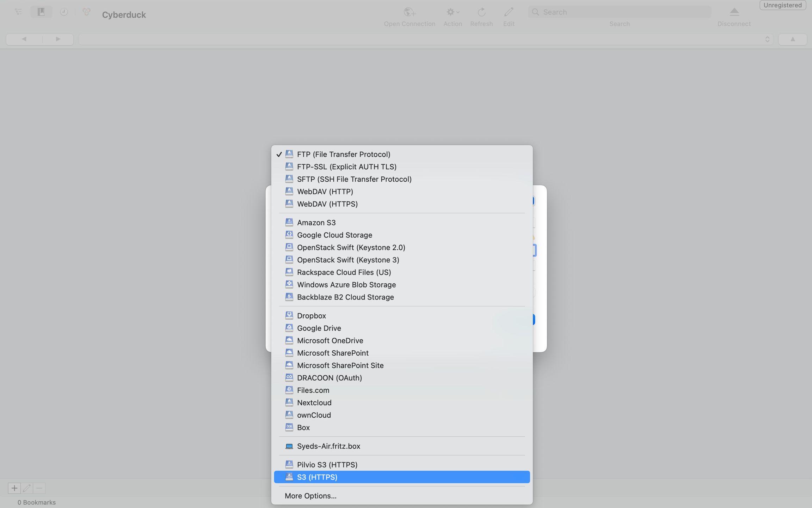Choose Pilvio S3 (HTTPS) profile
Screen dimensions: 812x508
pyautogui.click(x=402, y=465)
